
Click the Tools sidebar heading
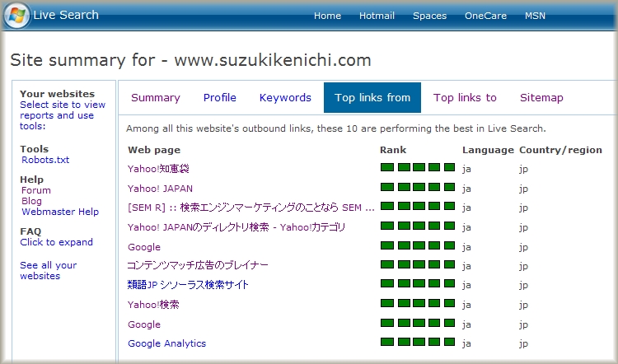35,149
